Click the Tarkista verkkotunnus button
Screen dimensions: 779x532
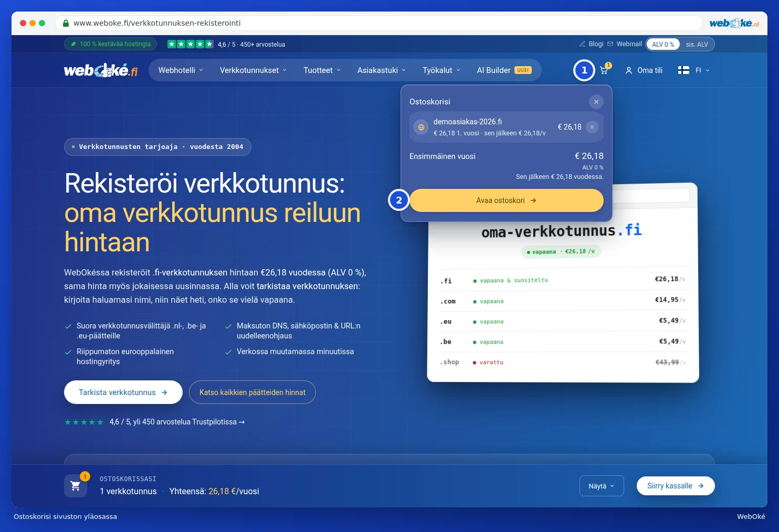click(x=123, y=392)
